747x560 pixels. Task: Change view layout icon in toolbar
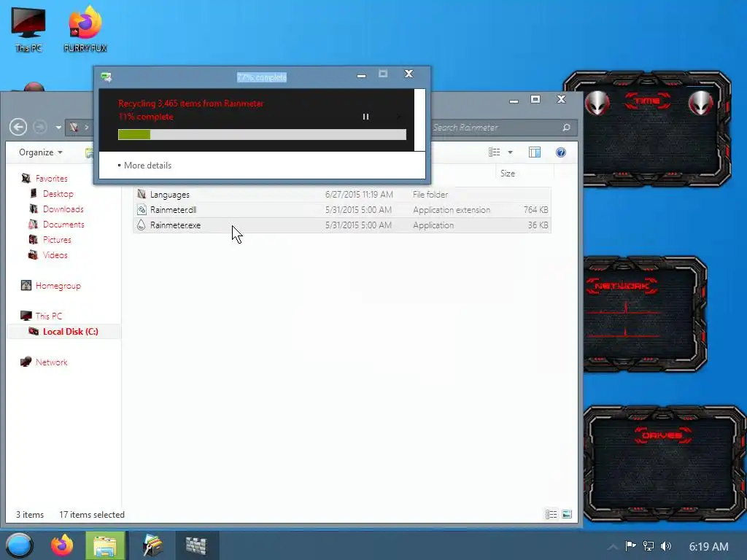click(x=494, y=152)
